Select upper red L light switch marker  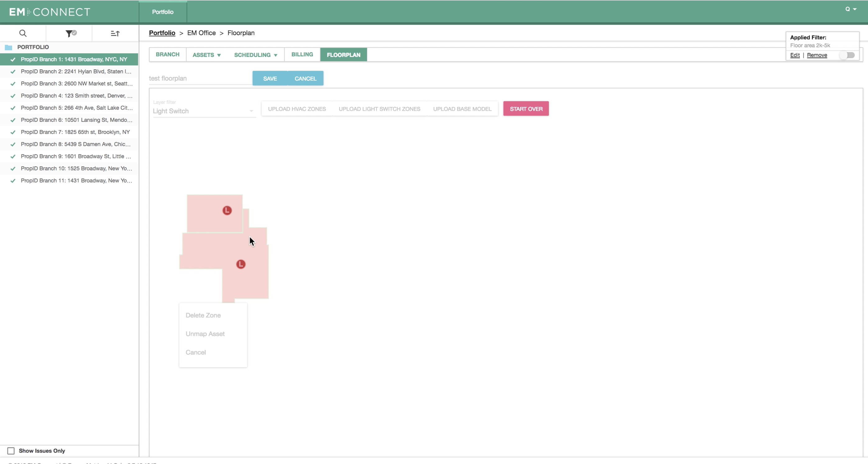point(227,211)
